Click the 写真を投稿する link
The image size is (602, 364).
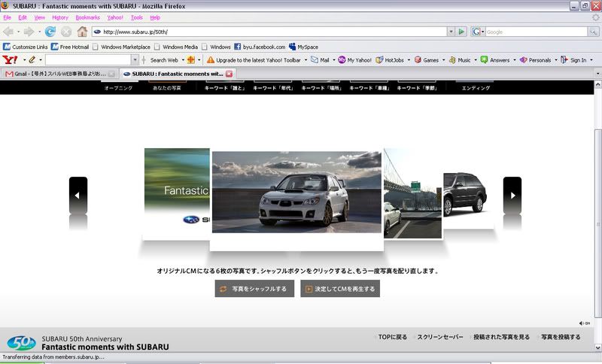pyautogui.click(x=561, y=337)
